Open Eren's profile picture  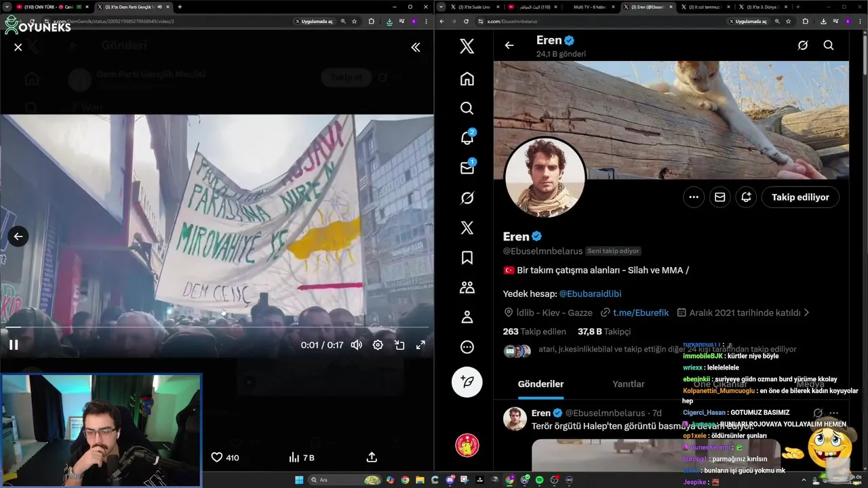[x=545, y=178]
